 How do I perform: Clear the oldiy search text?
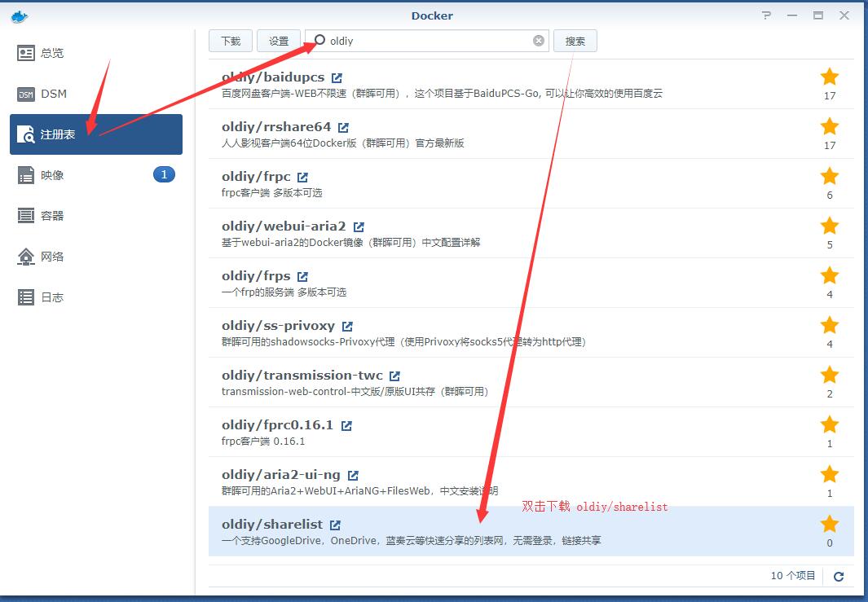pos(538,41)
